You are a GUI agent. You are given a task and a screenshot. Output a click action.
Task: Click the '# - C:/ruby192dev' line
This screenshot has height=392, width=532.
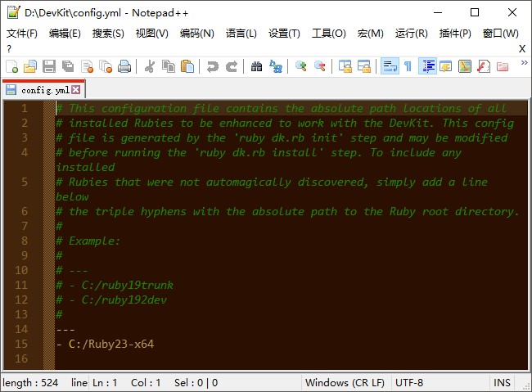(x=111, y=300)
